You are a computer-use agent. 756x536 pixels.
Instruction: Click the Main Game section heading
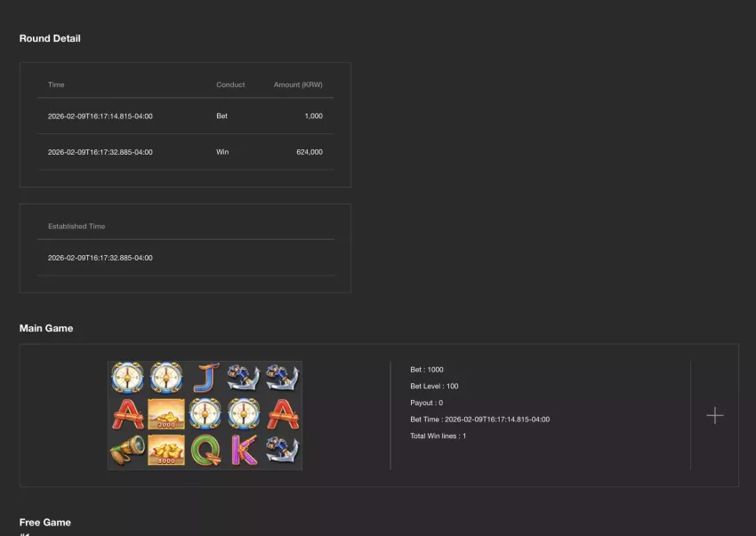click(x=46, y=328)
